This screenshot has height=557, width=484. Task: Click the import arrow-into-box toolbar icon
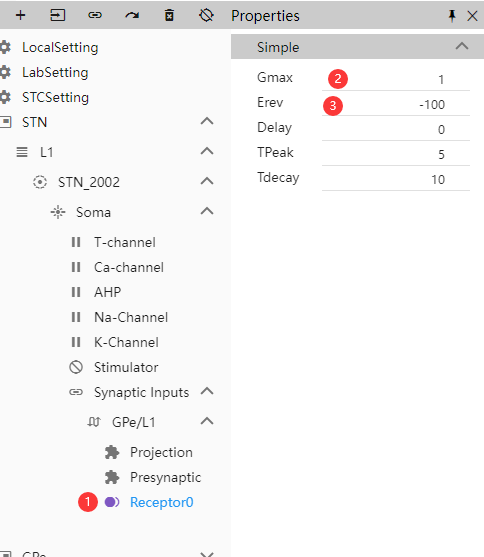tap(58, 15)
